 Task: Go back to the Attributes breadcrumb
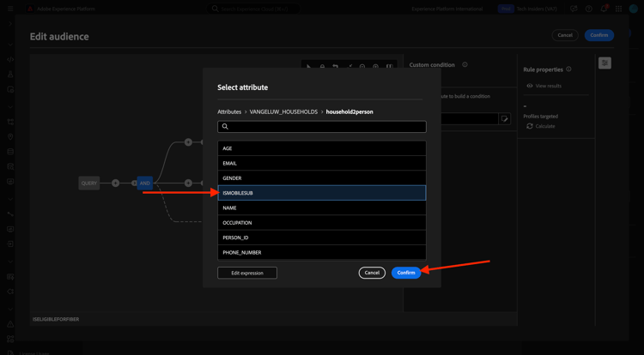click(229, 111)
